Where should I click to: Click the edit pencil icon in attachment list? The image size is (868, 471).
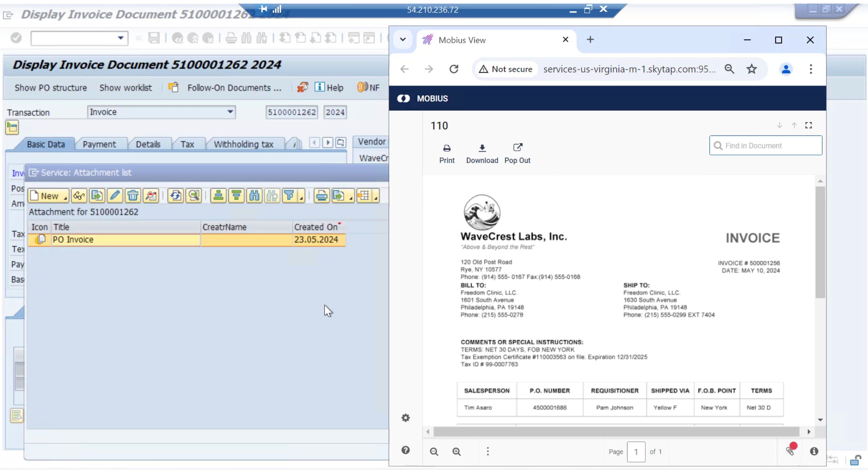[115, 195]
